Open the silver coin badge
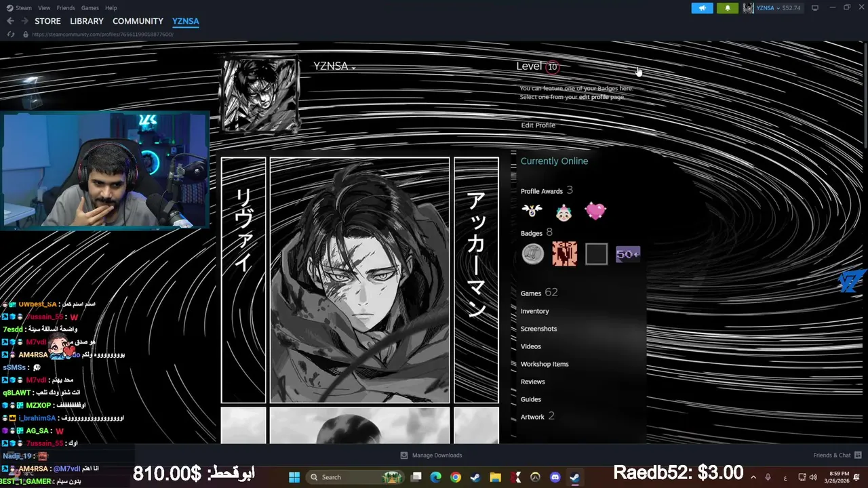 pos(533,254)
